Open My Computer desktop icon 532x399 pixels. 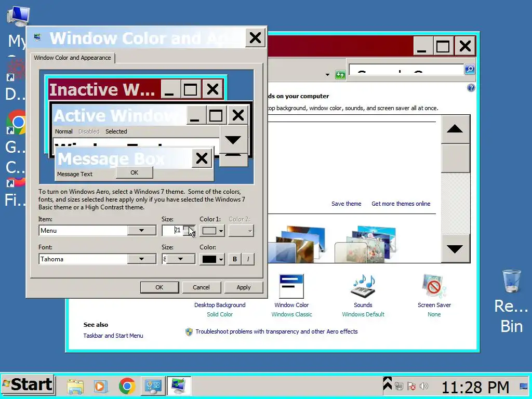point(18,16)
